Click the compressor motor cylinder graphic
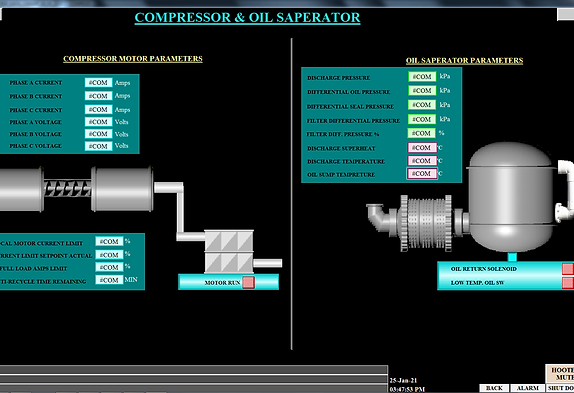 (x=122, y=189)
